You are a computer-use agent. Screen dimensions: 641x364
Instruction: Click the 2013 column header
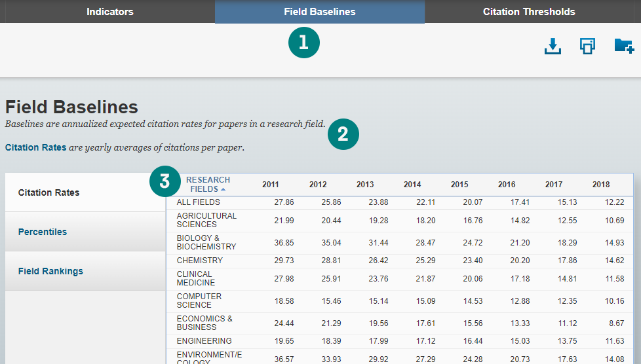click(365, 184)
